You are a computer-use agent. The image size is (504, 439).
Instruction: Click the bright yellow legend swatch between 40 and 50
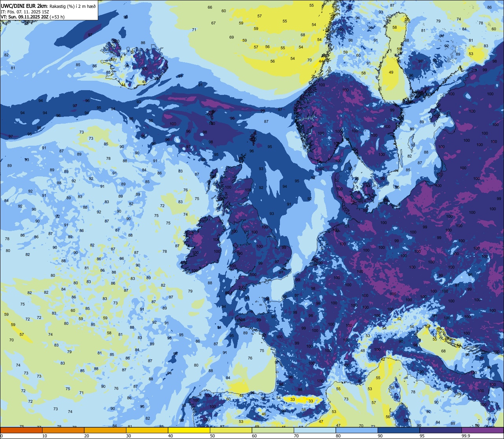pos(189,430)
